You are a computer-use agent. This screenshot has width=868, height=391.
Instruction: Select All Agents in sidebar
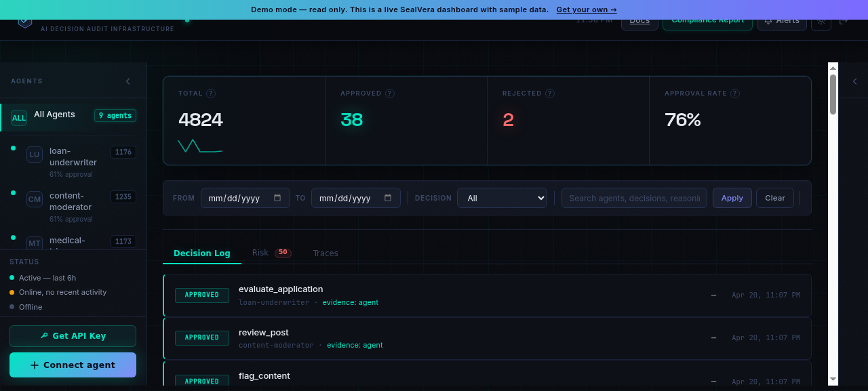click(73, 117)
